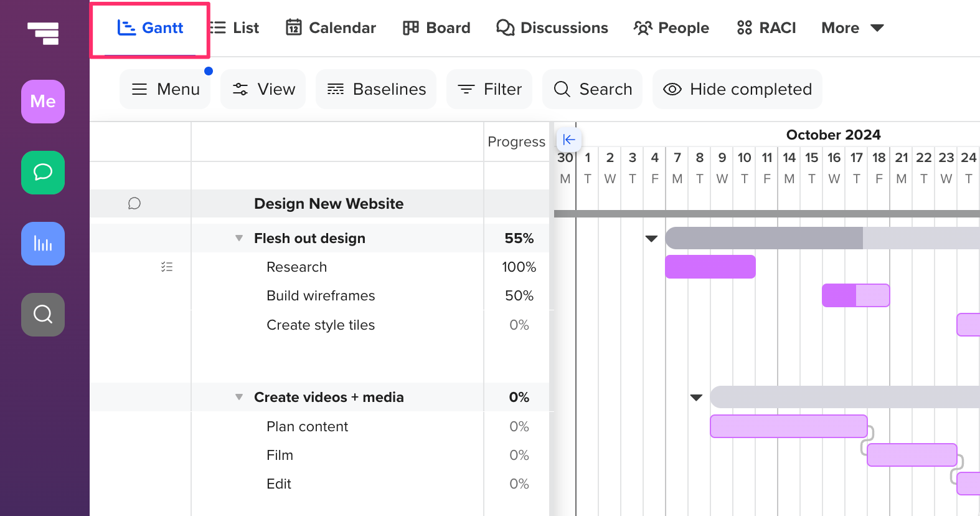
Task: Click the Build wireframes progress bar in chart
Action: [855, 295]
